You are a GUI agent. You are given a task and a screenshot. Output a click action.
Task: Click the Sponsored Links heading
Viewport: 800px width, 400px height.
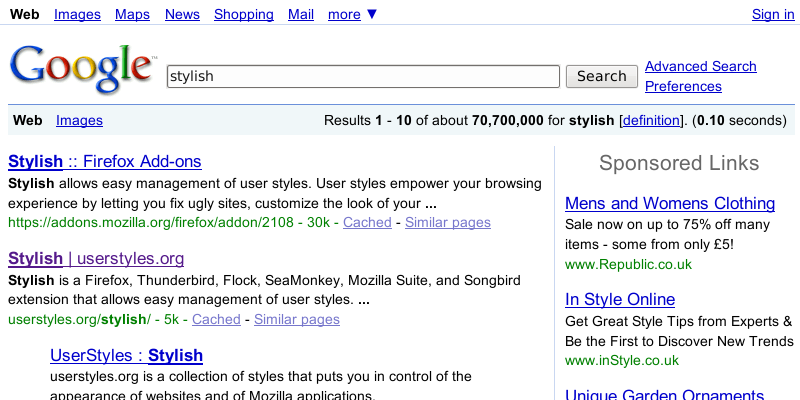(679, 163)
